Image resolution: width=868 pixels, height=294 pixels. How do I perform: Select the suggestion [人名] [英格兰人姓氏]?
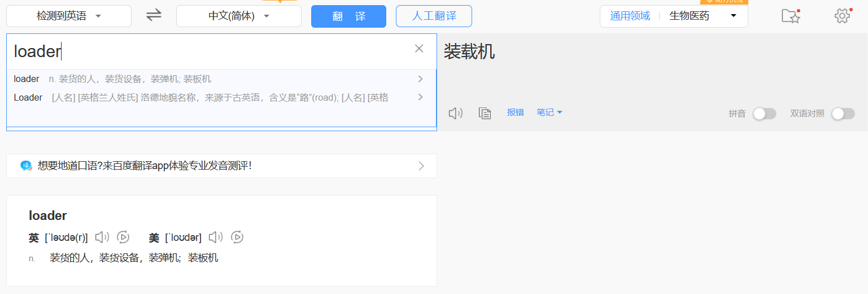pyautogui.click(x=220, y=97)
